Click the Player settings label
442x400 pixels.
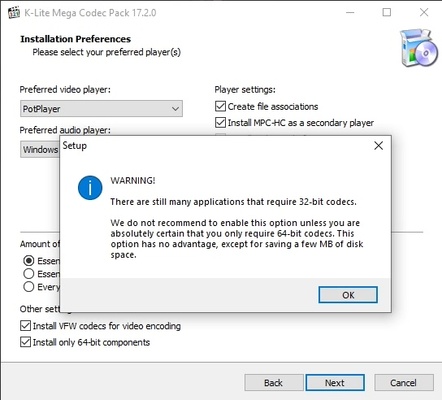[245, 90]
